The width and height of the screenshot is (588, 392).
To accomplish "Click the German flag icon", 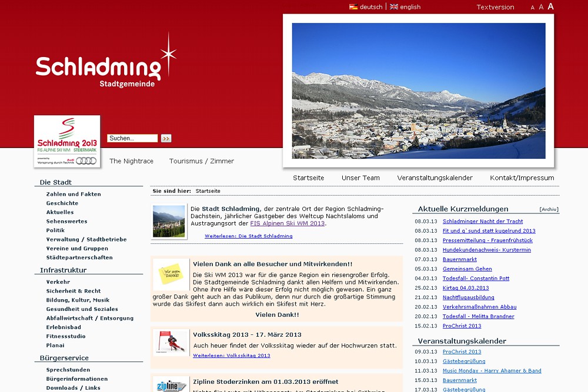I will [x=353, y=6].
